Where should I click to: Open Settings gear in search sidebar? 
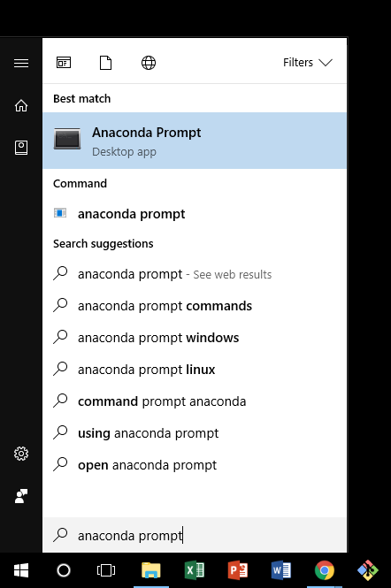(21, 454)
